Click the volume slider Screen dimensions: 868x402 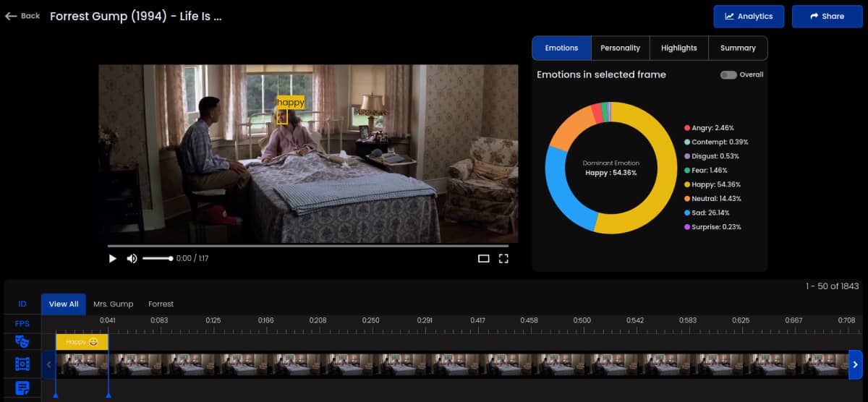pyautogui.click(x=157, y=258)
